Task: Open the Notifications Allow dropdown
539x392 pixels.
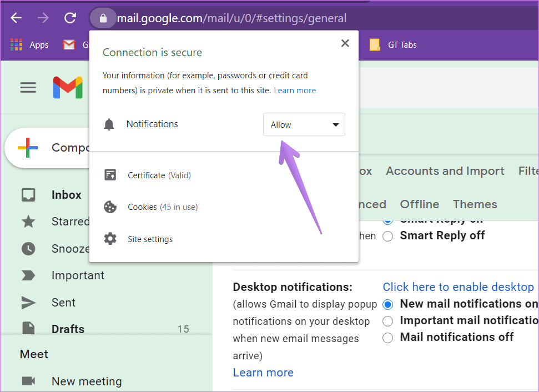Action: point(304,124)
